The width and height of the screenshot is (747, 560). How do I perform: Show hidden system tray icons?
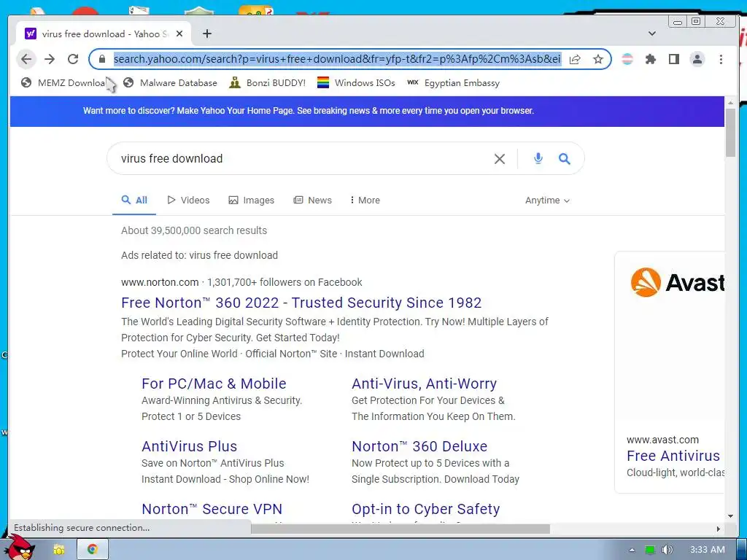click(632, 550)
